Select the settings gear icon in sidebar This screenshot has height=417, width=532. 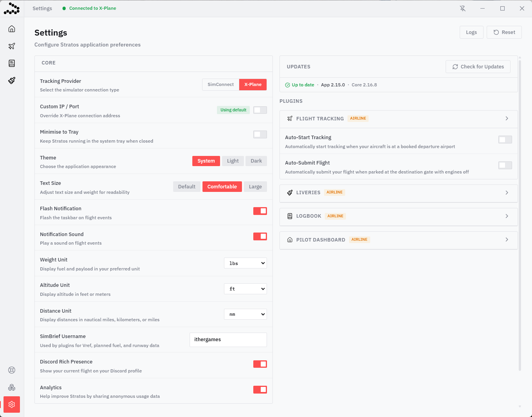(12, 404)
